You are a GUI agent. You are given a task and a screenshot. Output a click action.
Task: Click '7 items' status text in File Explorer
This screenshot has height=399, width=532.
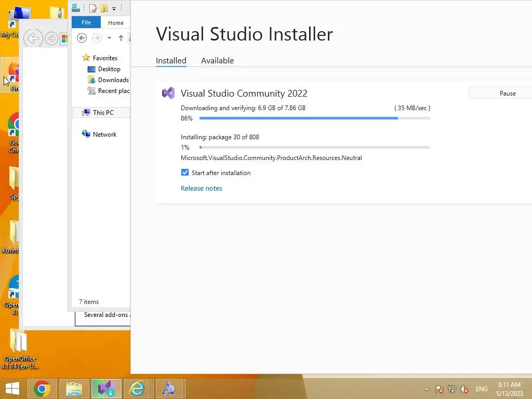click(89, 302)
